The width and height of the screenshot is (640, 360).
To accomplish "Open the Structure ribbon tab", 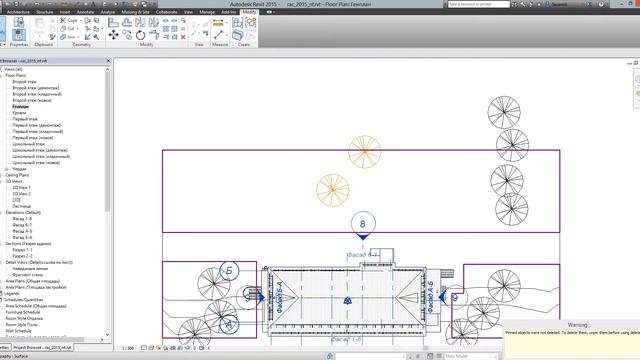I will [x=44, y=12].
